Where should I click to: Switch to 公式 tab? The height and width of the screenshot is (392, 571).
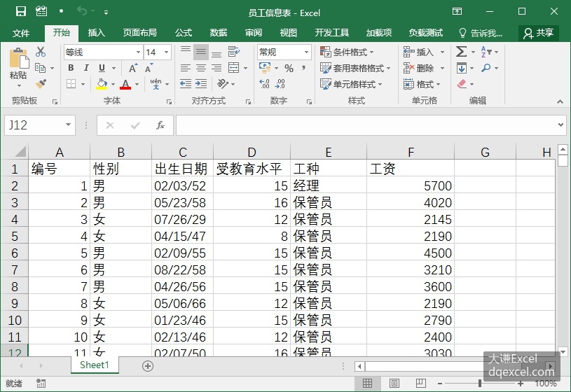click(183, 33)
